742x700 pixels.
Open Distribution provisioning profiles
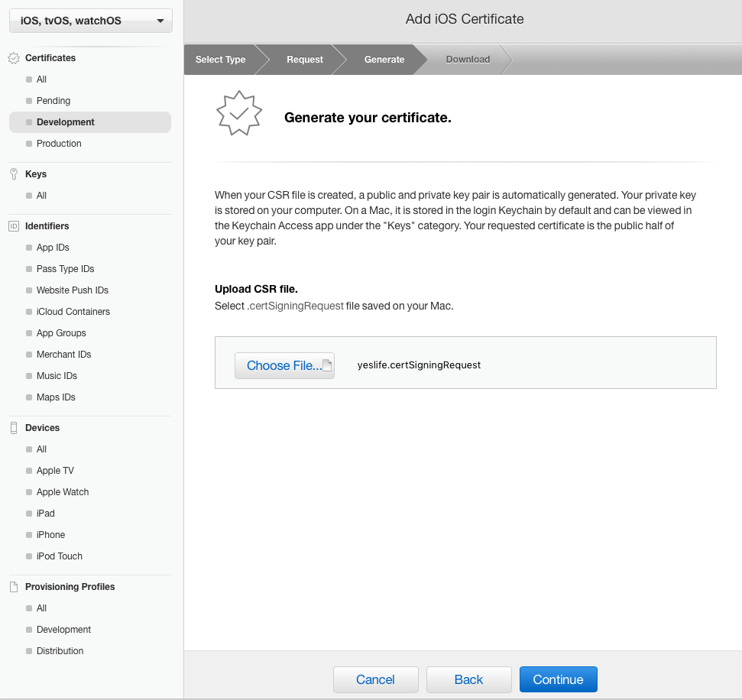(x=60, y=651)
